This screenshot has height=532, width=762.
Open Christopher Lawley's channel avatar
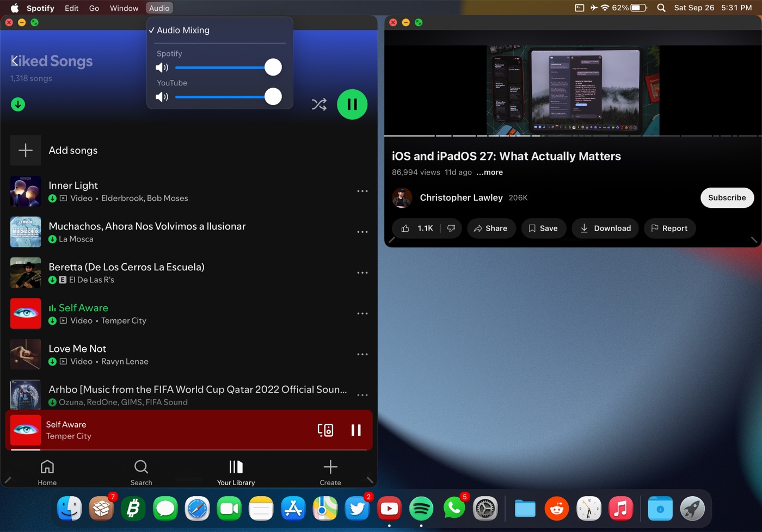click(x=402, y=197)
